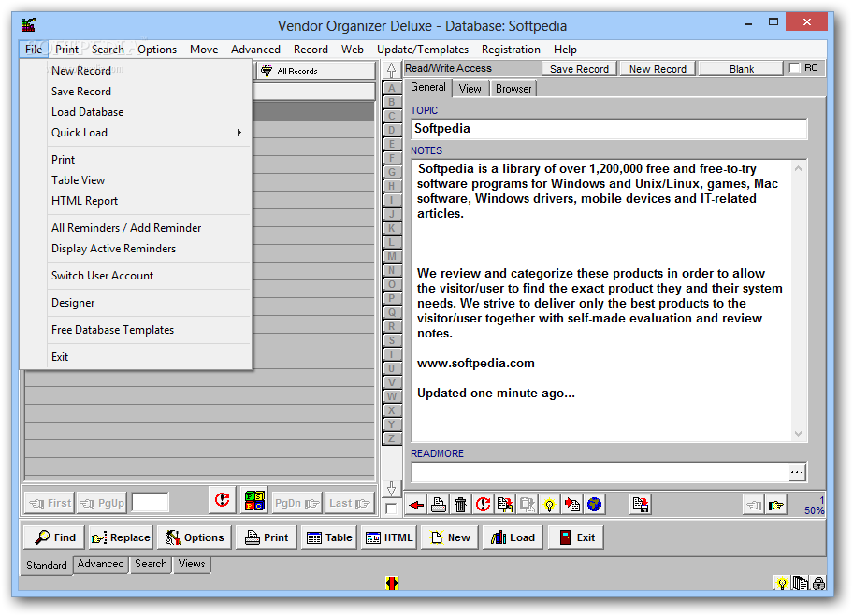The image size is (853, 616).
Task: Click the greyed left-pointing hand previous icon
Action: click(x=754, y=506)
